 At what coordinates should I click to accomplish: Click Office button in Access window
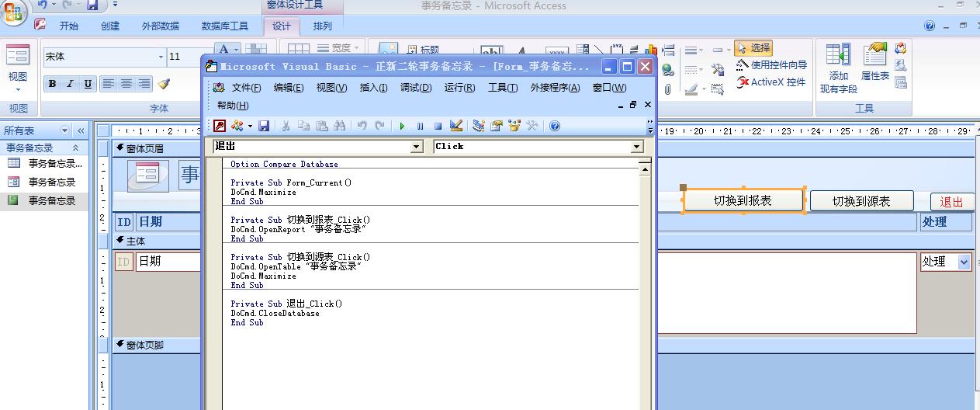point(13,11)
